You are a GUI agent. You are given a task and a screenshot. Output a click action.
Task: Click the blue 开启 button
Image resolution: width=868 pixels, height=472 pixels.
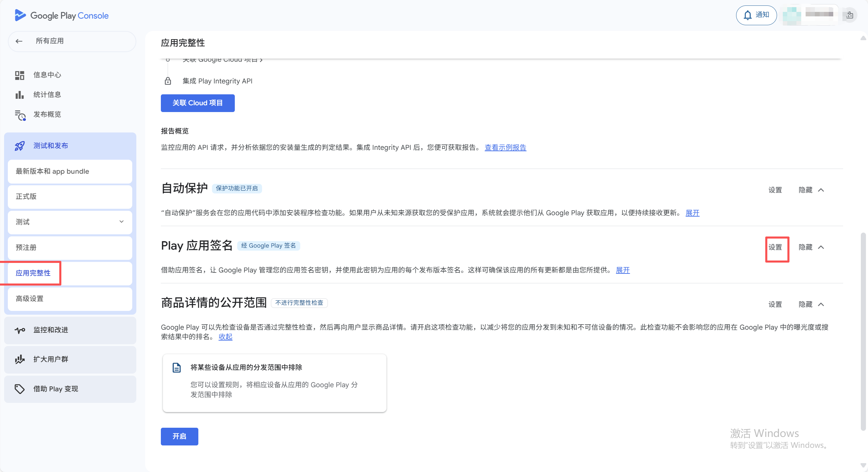point(179,437)
